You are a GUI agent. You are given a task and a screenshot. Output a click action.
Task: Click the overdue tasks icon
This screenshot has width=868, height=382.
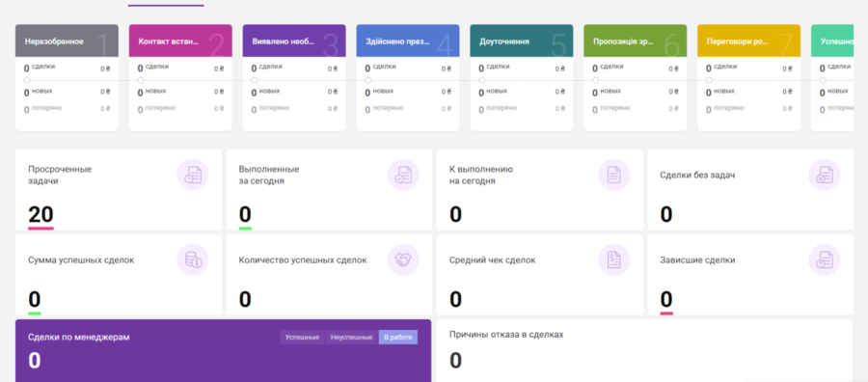point(193,175)
